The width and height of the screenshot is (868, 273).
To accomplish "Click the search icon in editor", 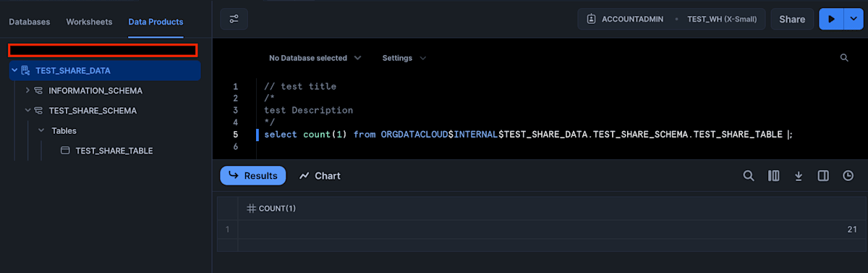I will (x=844, y=58).
